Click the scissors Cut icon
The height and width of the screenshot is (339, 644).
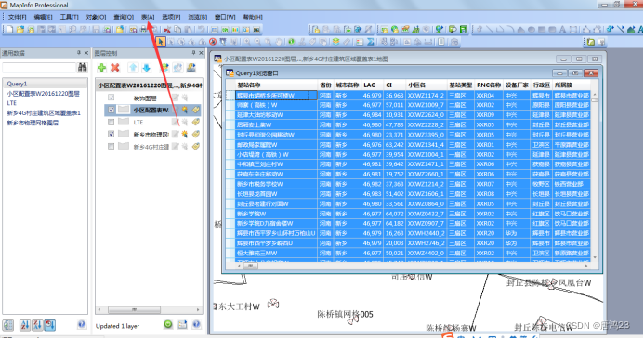pos(166,30)
